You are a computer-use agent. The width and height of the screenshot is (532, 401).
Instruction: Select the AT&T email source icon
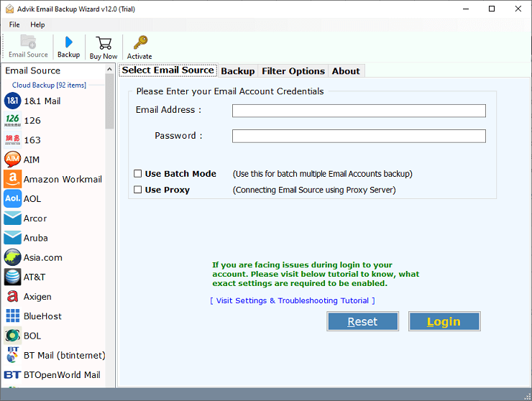click(12, 277)
